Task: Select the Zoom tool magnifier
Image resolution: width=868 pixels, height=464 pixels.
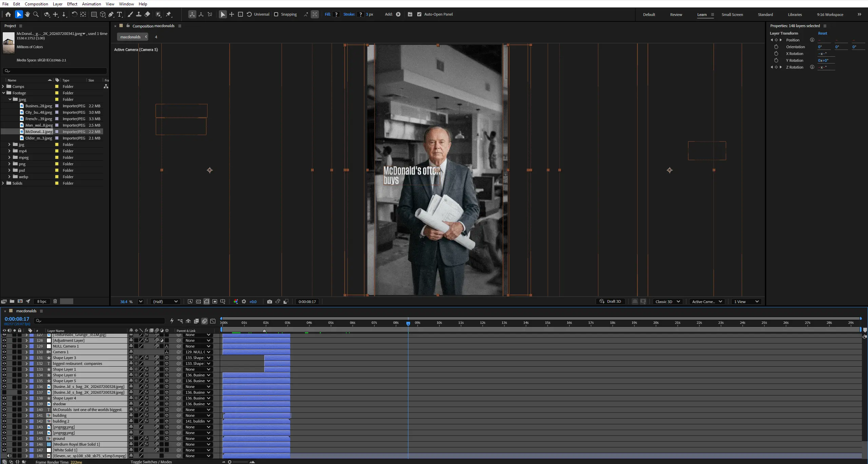Action: tap(36, 14)
